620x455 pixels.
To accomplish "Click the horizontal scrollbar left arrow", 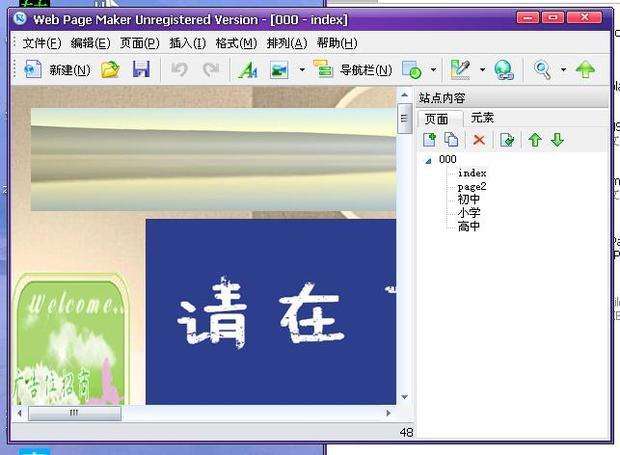I will pos(19,413).
